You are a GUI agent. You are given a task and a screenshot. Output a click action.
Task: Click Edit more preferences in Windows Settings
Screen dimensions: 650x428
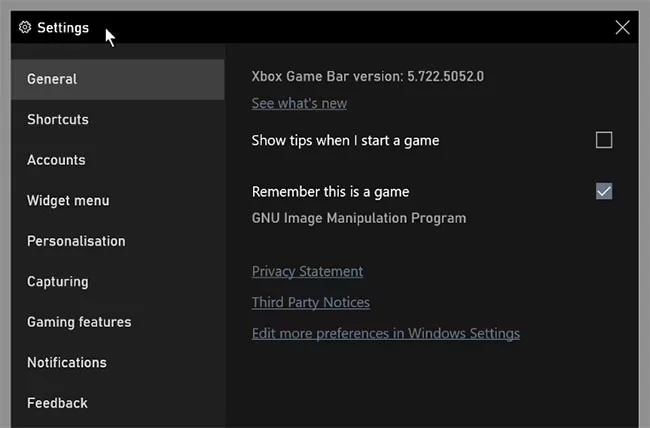click(x=385, y=334)
